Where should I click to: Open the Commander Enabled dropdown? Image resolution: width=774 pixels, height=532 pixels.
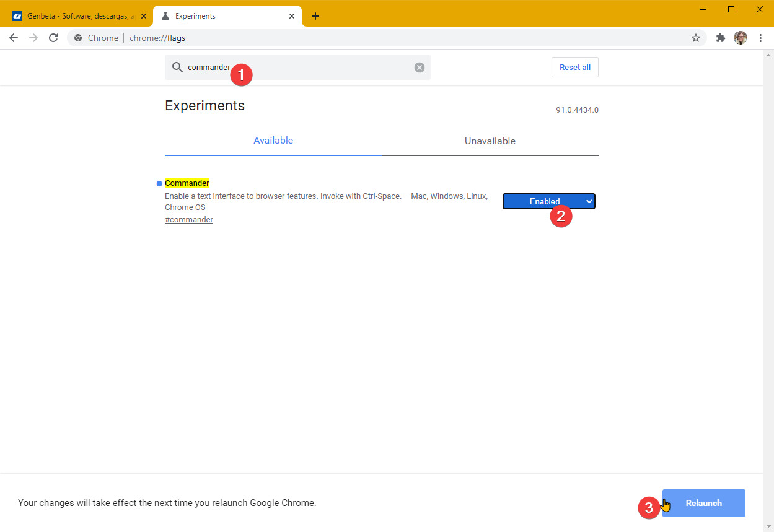(x=549, y=201)
